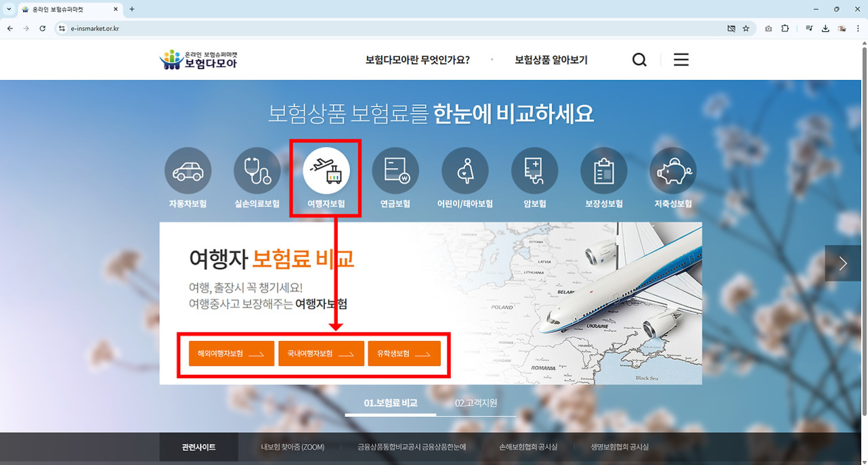Open the browser extensions puzzle icon
The height and width of the screenshot is (465, 868).
(x=785, y=28)
